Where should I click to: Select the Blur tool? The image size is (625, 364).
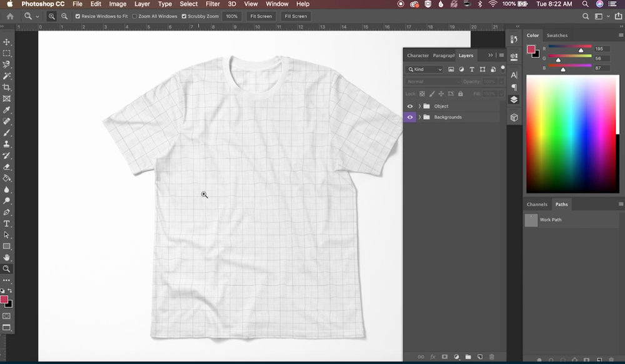click(x=6, y=190)
